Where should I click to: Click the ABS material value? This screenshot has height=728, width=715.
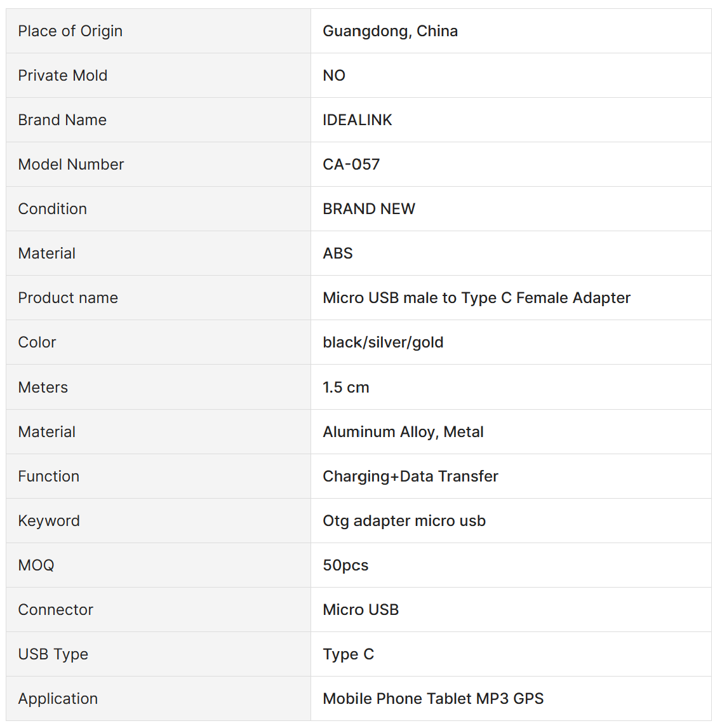click(x=337, y=253)
